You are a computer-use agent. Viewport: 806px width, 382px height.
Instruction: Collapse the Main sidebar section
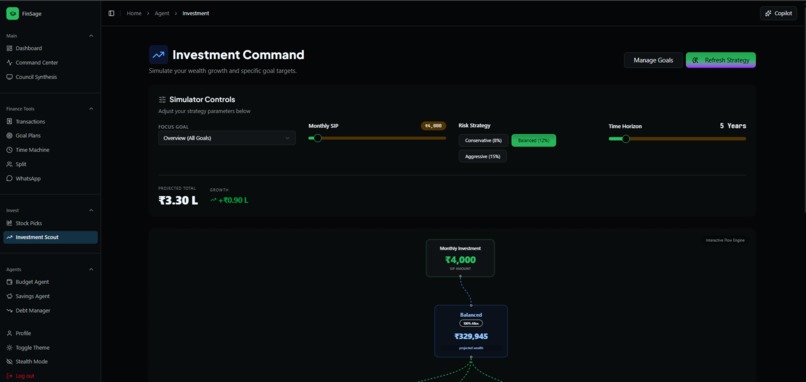tap(91, 36)
